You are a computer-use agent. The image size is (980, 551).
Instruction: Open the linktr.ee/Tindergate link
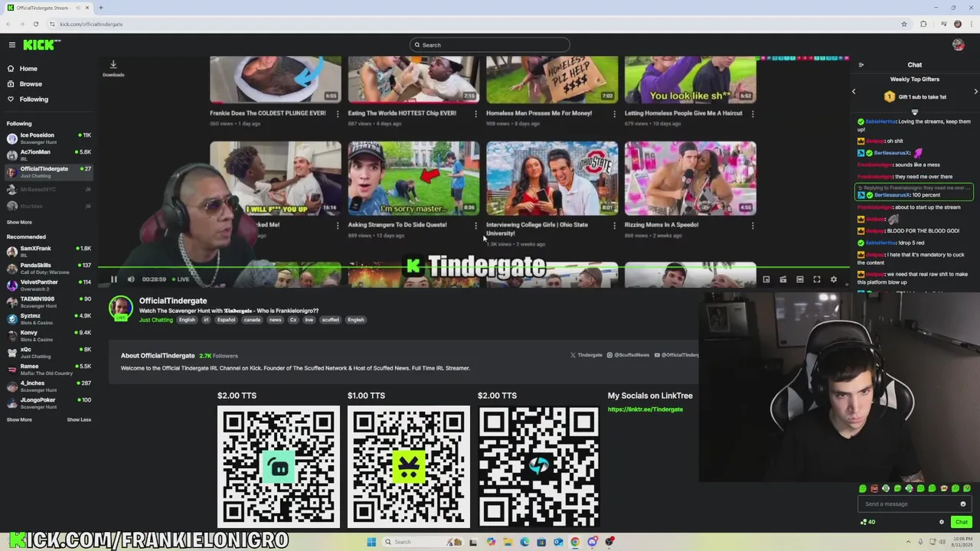[645, 409]
